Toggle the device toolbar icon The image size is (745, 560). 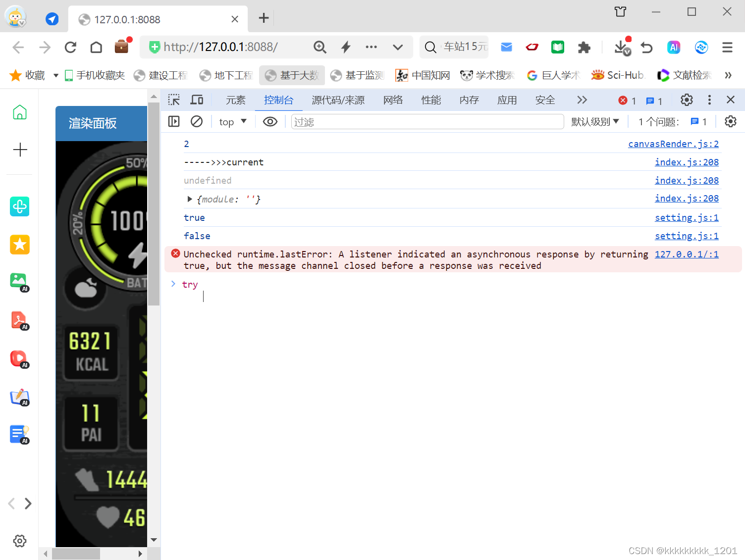click(x=197, y=100)
